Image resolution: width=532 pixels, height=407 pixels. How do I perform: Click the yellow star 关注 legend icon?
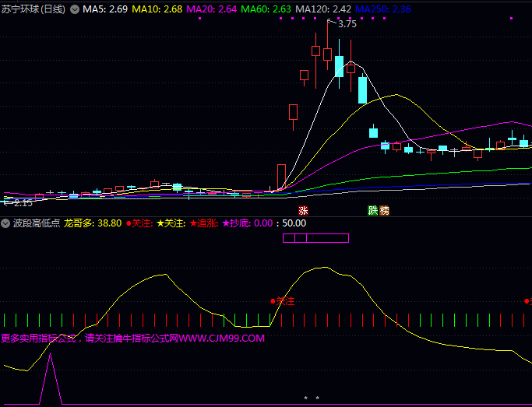160,223
